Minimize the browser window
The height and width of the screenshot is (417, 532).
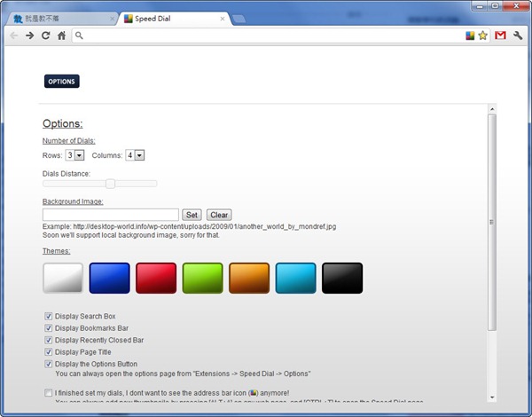point(480,6)
